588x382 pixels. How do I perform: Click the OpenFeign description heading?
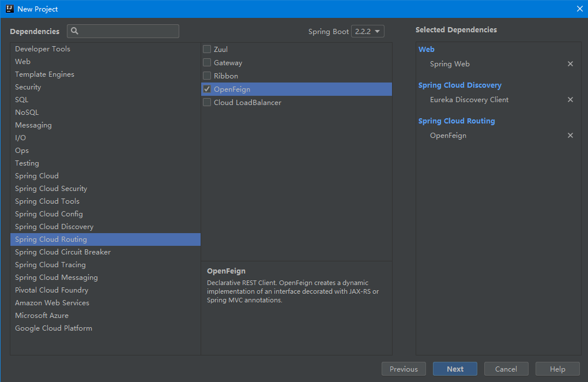(226, 271)
